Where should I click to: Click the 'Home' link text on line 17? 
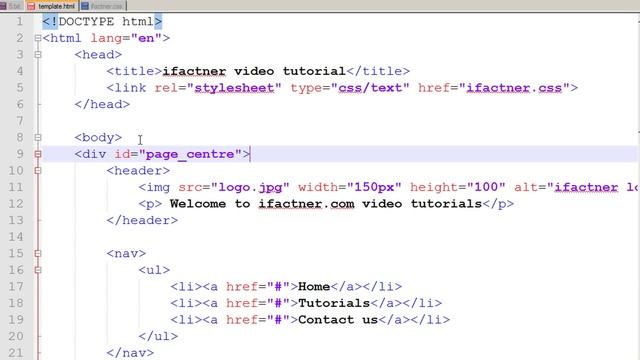coord(314,287)
